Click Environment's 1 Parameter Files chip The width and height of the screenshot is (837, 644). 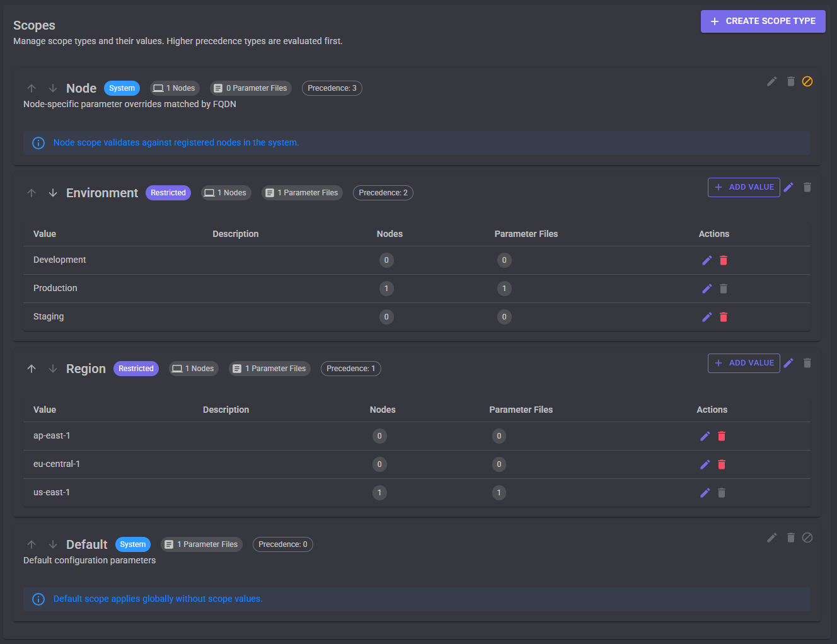click(302, 193)
